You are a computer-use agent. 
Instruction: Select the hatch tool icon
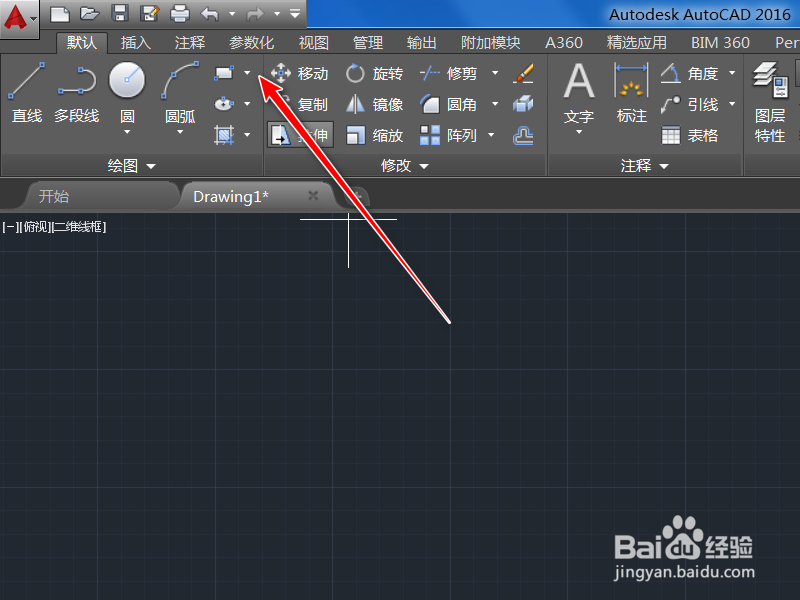click(224, 135)
